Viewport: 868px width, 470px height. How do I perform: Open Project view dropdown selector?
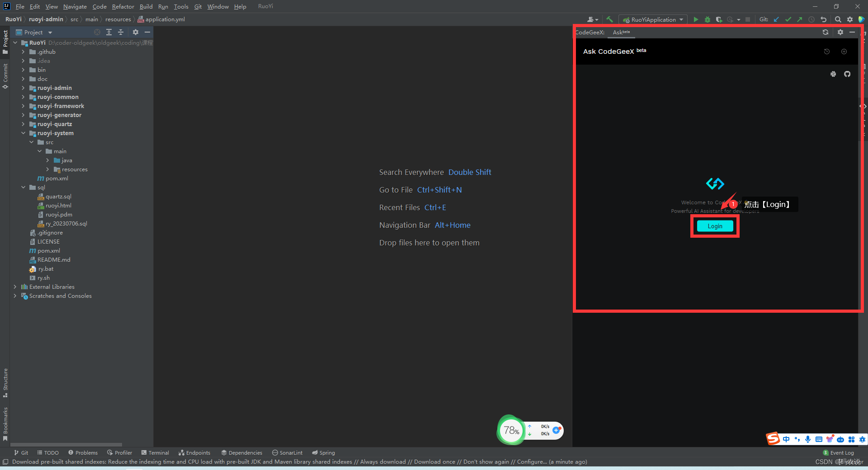point(34,32)
